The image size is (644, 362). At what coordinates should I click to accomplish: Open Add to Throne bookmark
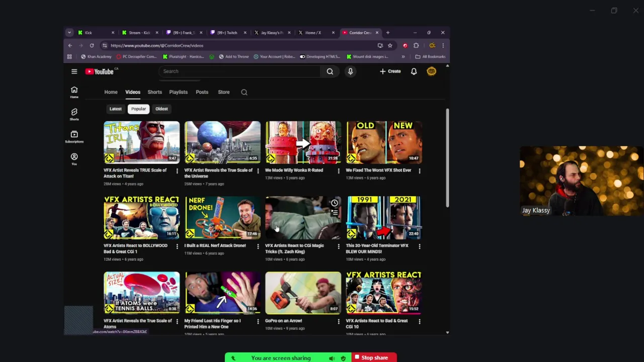234,56
